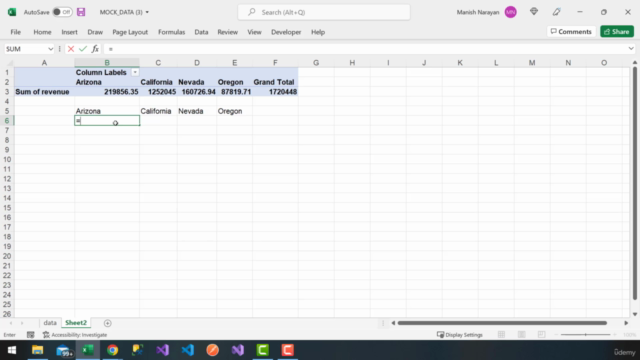Image resolution: width=640 pixels, height=360 pixels.
Task: Click the Insert Function fx icon
Action: click(x=95, y=49)
